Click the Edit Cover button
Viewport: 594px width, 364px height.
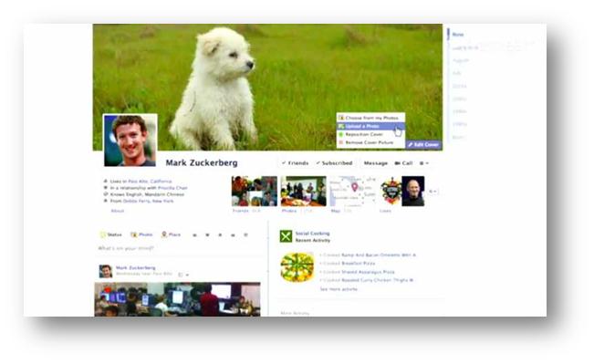pyautogui.click(x=423, y=145)
